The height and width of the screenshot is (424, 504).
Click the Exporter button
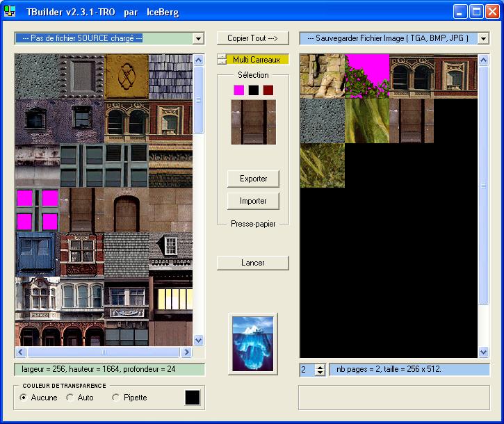click(x=253, y=179)
